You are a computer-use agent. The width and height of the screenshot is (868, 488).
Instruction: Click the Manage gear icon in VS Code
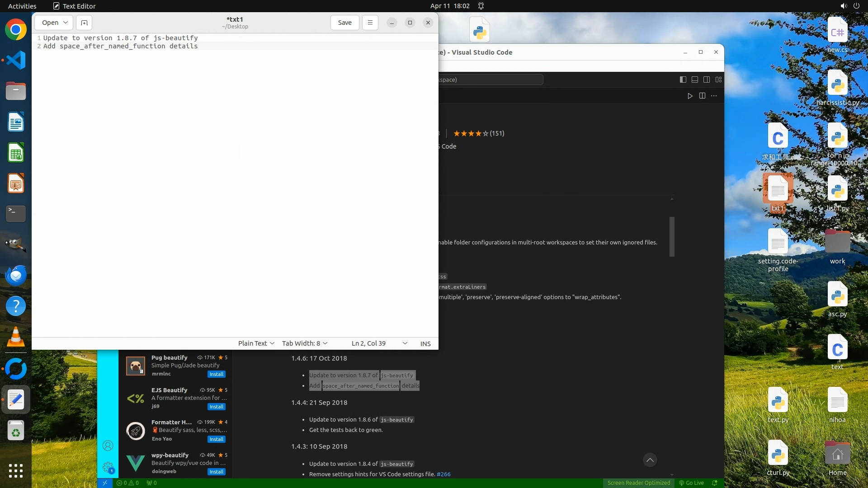pos(108,467)
